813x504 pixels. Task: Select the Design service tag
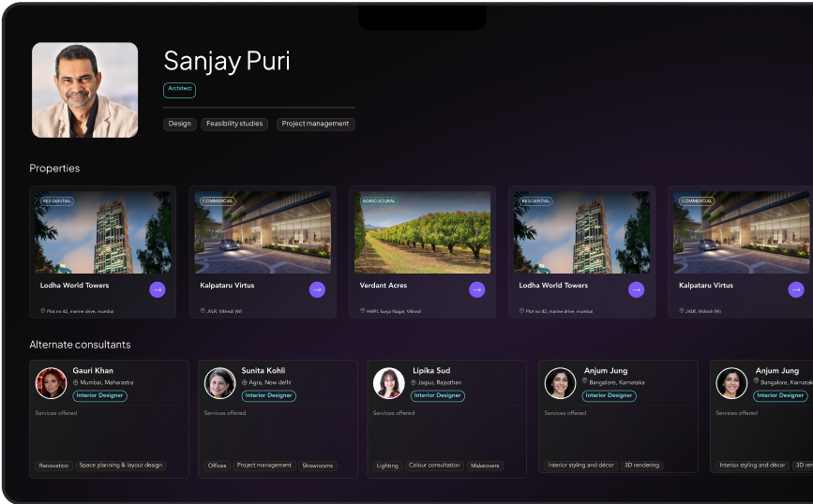click(179, 124)
